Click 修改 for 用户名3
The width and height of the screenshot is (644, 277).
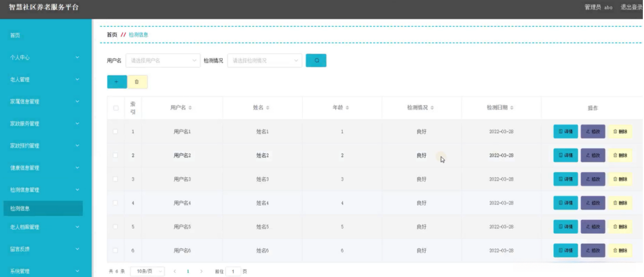593,179
